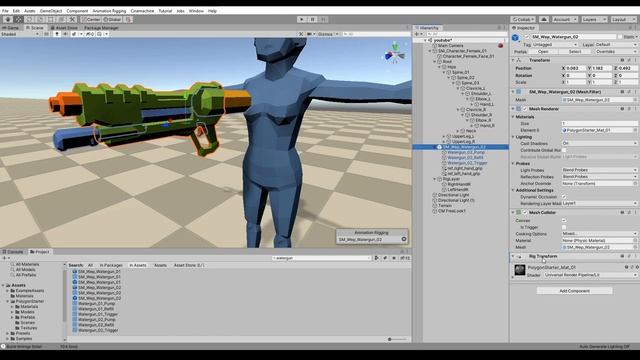Open custom editor tools icon
This screenshot has height=360, width=640.
pos(72,19)
